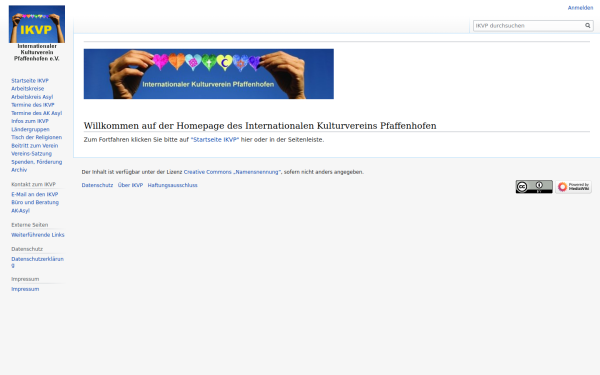This screenshot has height=375, width=600.
Task: Open Creative Commons „Namensnennung“ license link
Action: click(232, 172)
